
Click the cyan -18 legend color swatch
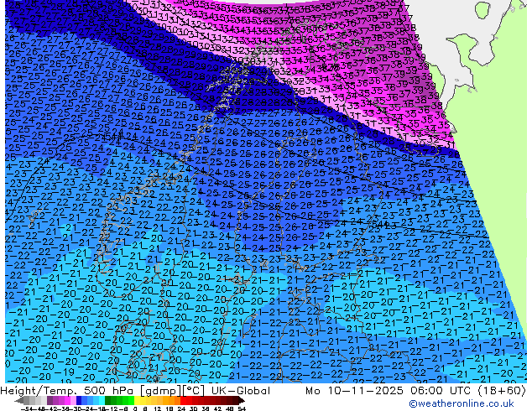pyautogui.click(x=102, y=400)
